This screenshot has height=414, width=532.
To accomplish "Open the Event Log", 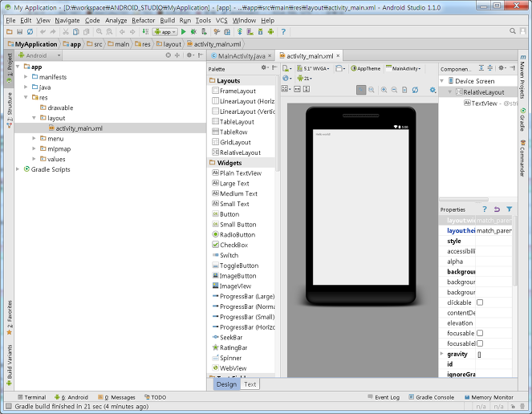I will tap(384, 397).
